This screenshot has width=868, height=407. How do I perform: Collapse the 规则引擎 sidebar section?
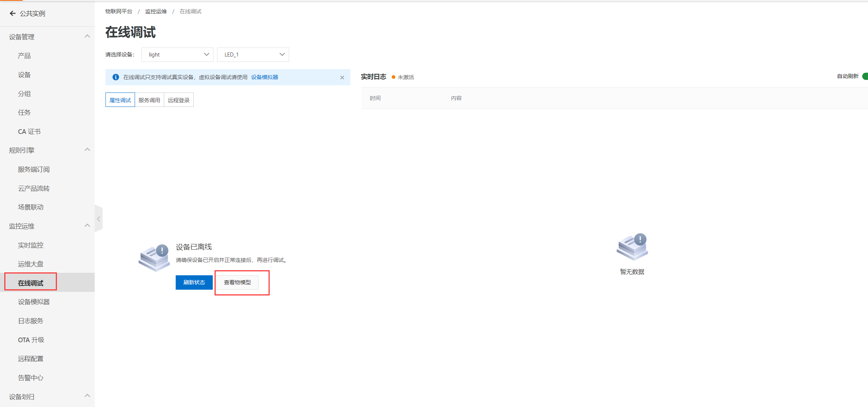point(87,150)
